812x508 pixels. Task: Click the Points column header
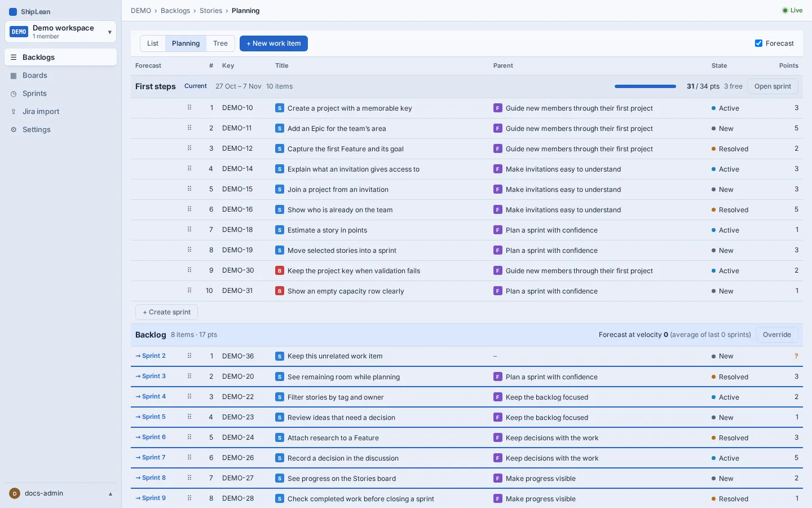789,66
